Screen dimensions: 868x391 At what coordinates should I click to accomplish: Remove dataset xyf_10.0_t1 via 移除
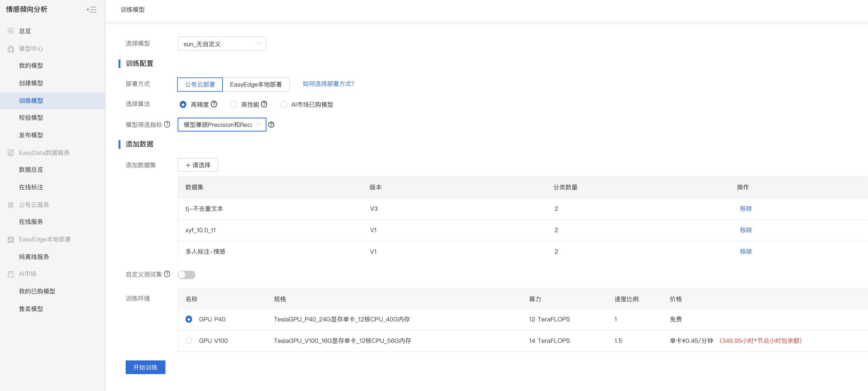tap(745, 230)
